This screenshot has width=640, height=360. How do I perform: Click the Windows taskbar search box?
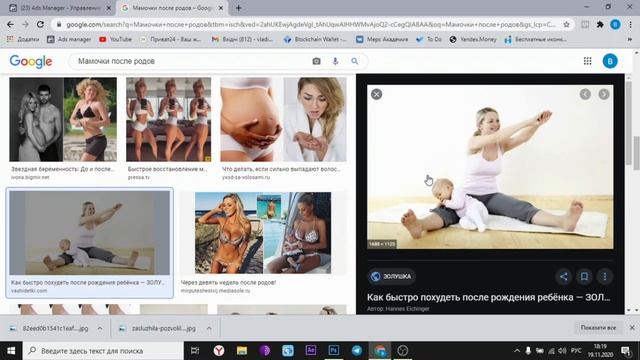(x=103, y=351)
